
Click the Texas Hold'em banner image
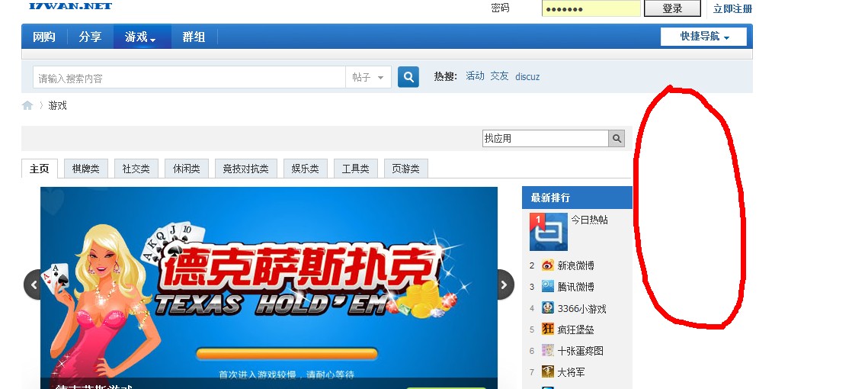[x=269, y=288]
